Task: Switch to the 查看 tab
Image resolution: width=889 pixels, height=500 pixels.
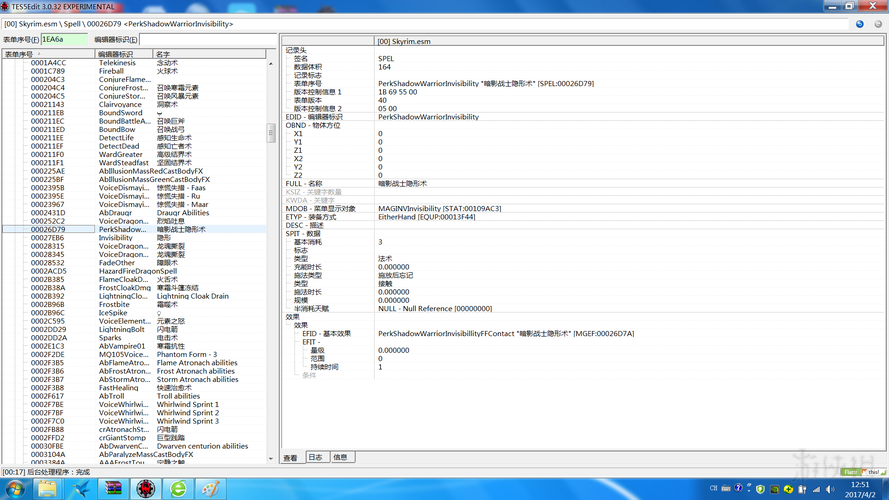Action: 290,457
